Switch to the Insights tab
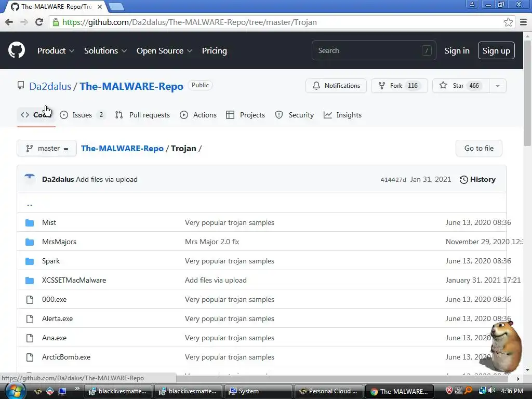This screenshot has height=399, width=532. [342, 115]
